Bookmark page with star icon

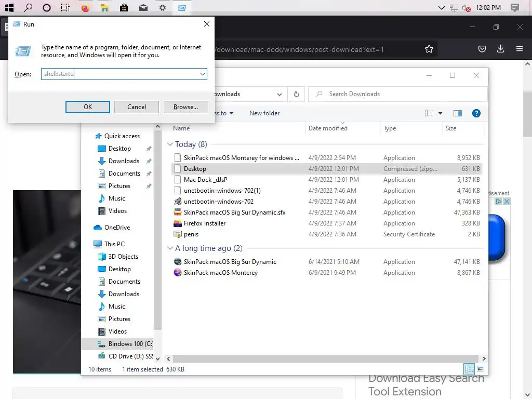(x=429, y=49)
